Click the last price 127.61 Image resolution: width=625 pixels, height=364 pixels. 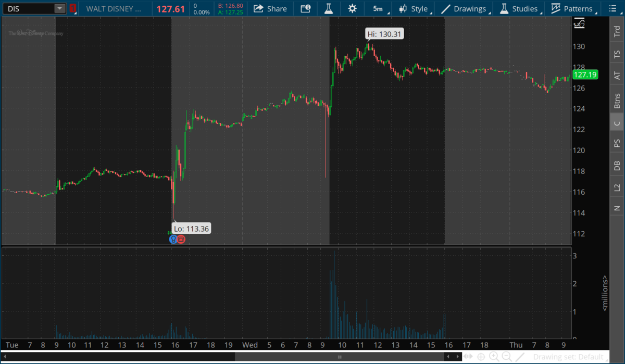click(x=171, y=9)
